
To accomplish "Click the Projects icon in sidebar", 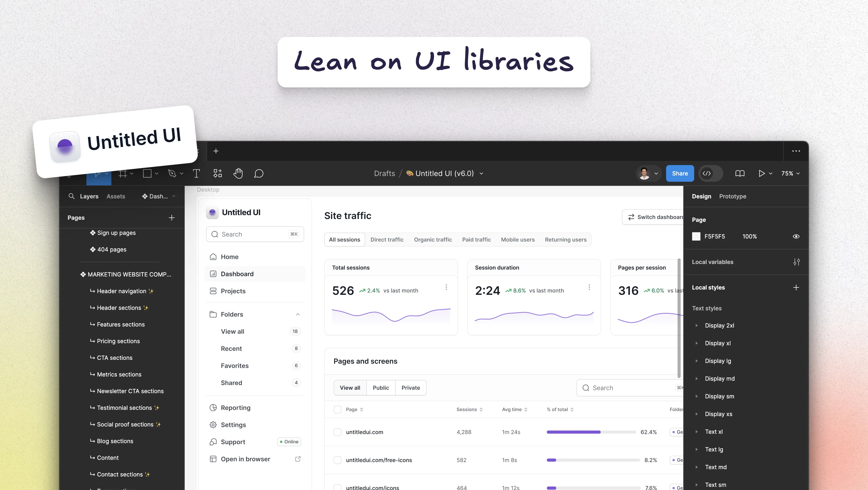I will (213, 291).
